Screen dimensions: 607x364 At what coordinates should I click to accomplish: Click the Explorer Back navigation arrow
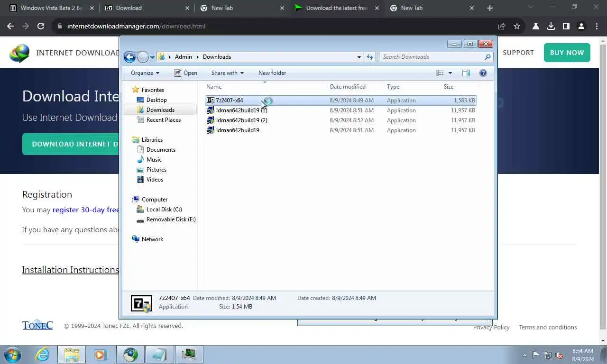(x=129, y=57)
